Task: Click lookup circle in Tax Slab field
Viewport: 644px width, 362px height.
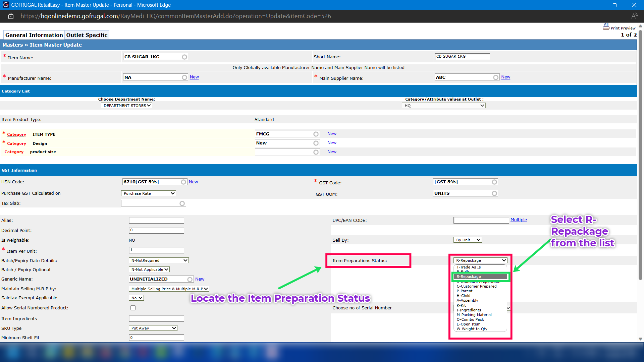Action: point(182,203)
